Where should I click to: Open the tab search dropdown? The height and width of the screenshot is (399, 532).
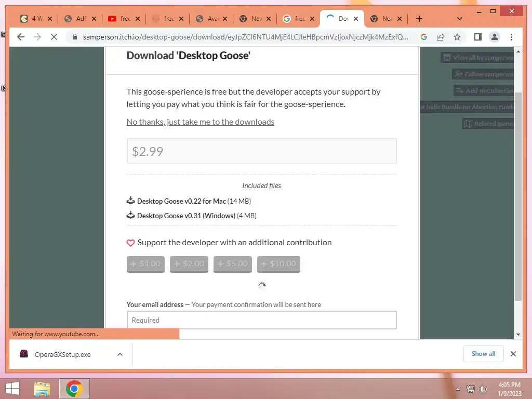coord(460,19)
